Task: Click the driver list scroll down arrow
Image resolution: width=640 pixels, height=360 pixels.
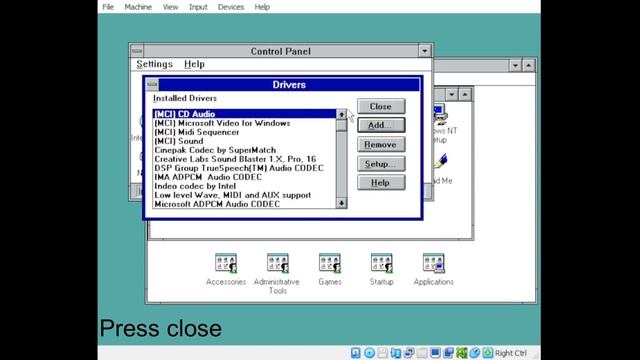Action: pos(342,203)
